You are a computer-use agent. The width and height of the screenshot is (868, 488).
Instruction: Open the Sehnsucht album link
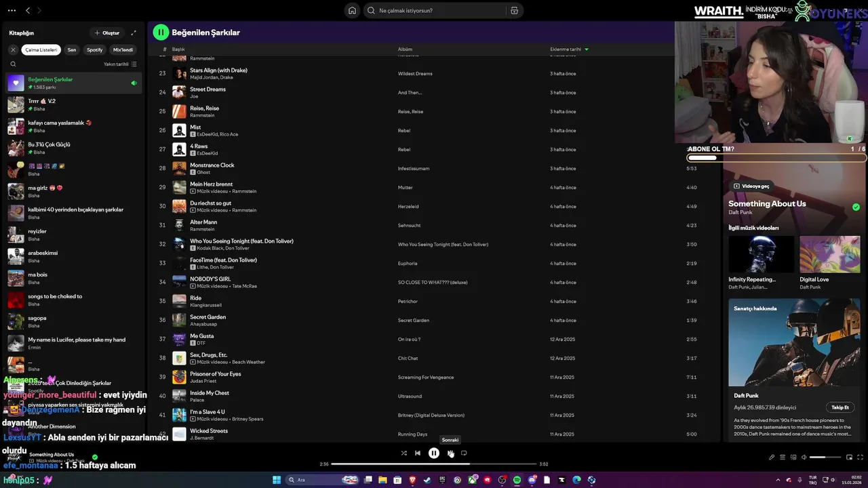(409, 225)
